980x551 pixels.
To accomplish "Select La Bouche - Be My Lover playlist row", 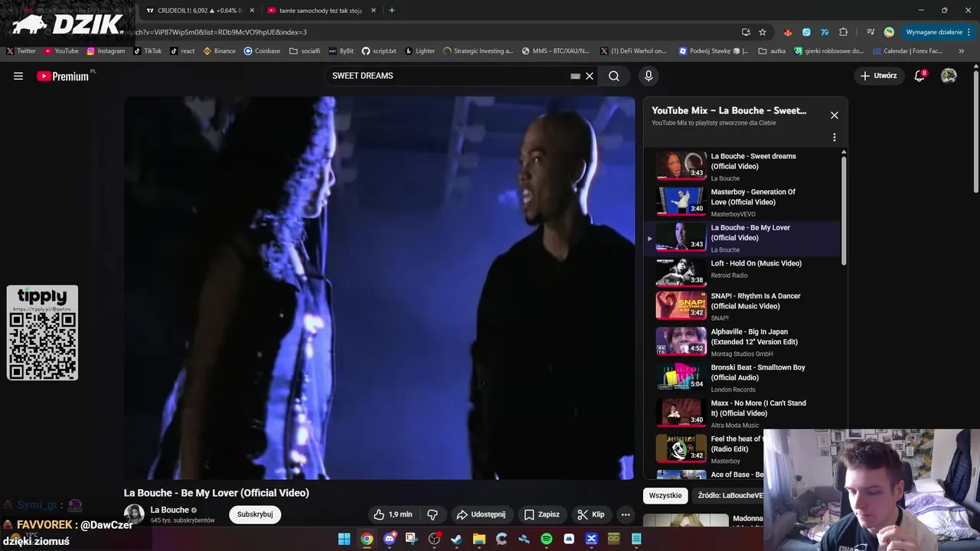I will [743, 238].
